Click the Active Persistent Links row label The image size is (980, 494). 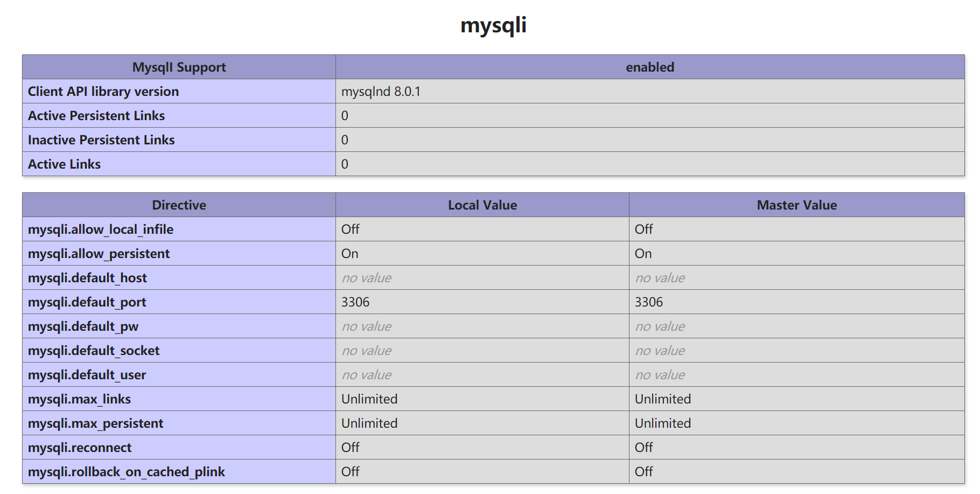pos(96,116)
